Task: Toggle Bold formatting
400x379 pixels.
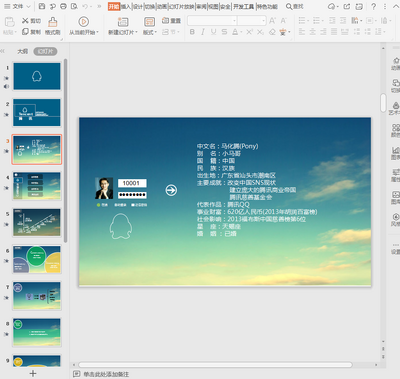Action: (x=192, y=32)
